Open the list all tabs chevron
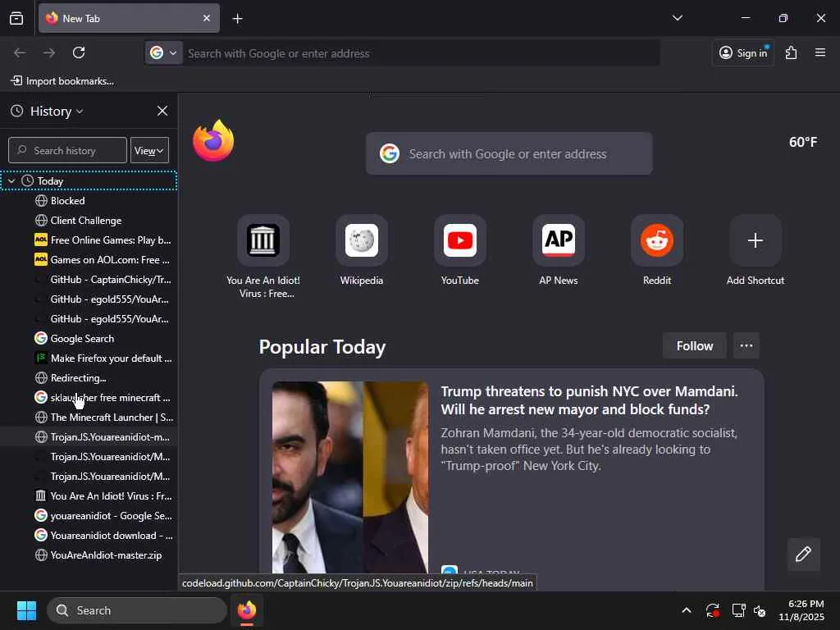This screenshot has height=630, width=840. [677, 18]
